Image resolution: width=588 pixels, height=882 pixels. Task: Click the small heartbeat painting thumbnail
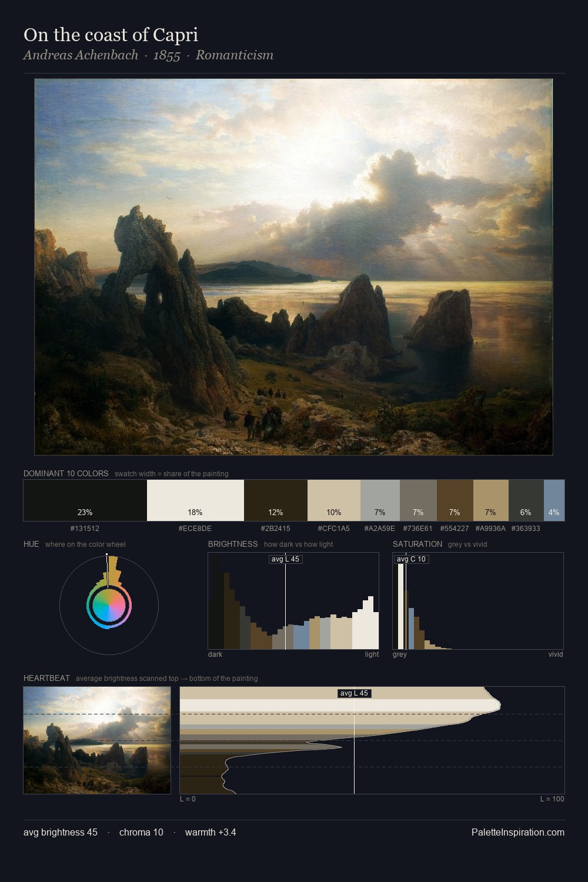tap(97, 740)
